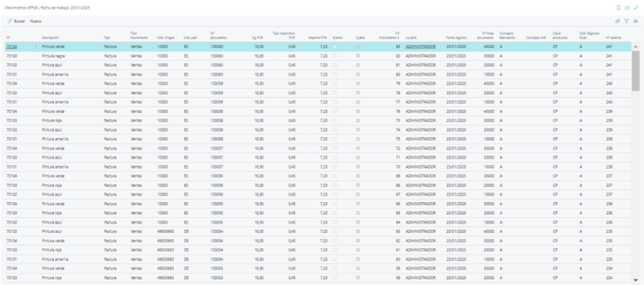
Task: Click the Evento column header
Action: [x=338, y=38]
